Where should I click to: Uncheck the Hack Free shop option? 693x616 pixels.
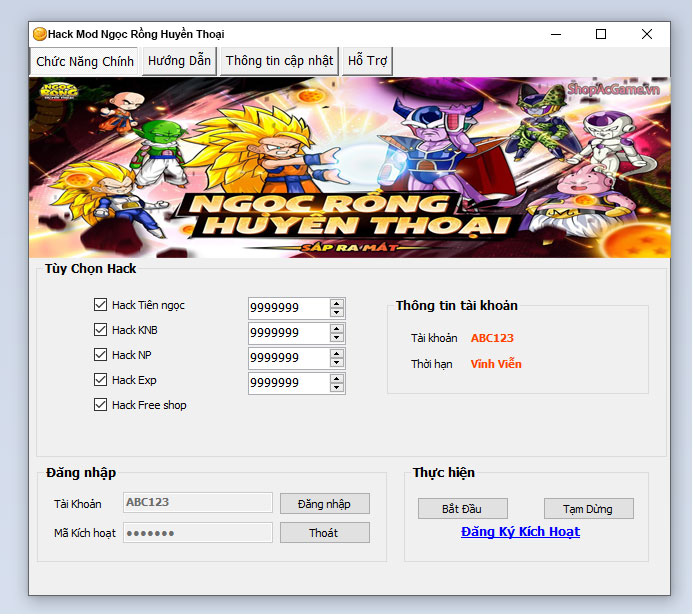point(100,405)
